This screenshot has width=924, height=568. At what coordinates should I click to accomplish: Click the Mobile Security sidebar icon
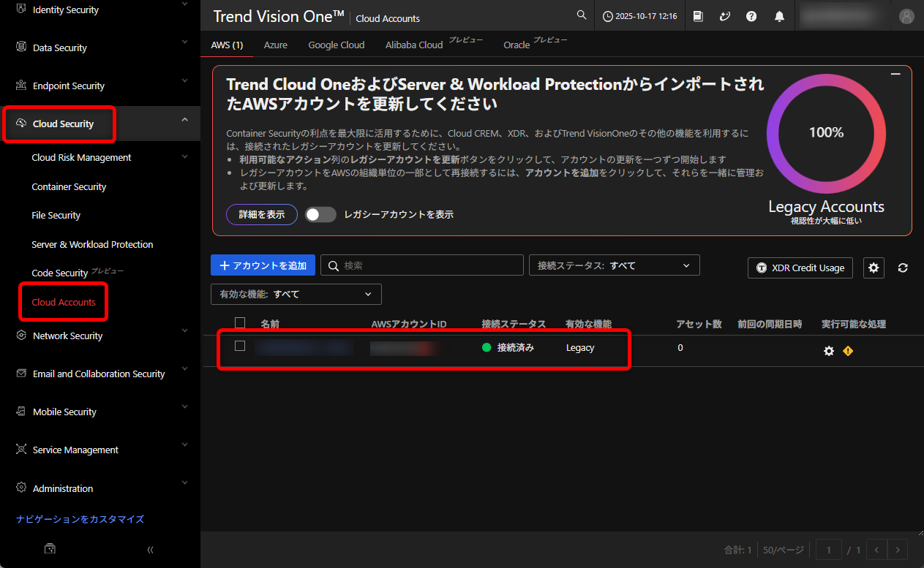(x=21, y=411)
